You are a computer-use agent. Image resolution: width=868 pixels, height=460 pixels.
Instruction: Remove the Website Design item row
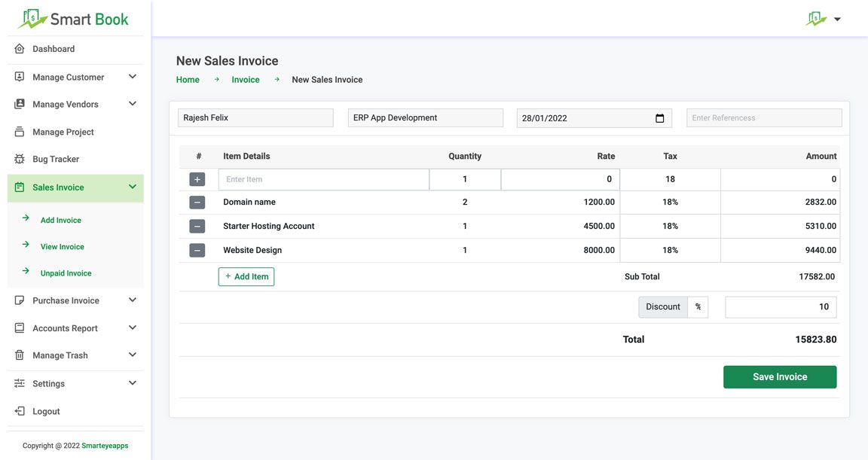click(197, 251)
